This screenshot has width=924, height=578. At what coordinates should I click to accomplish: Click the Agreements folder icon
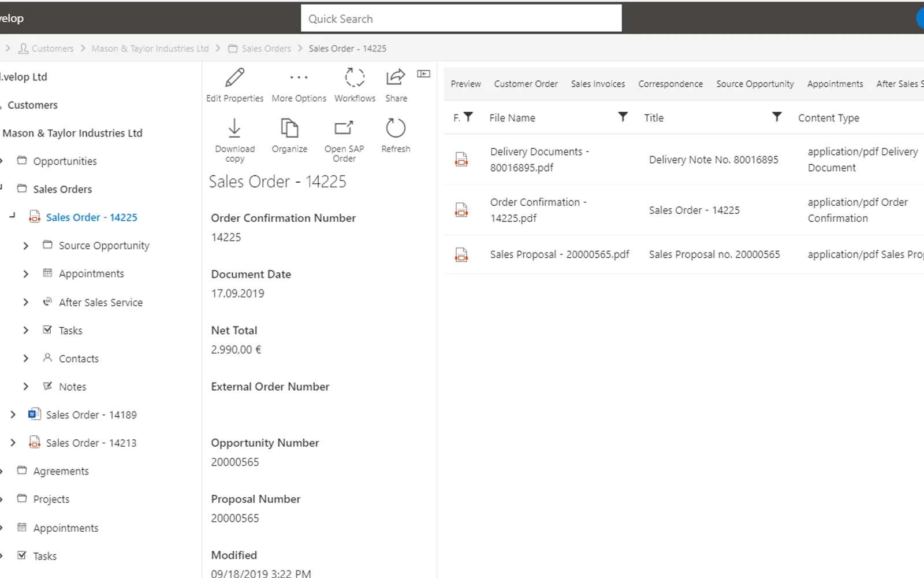pyautogui.click(x=22, y=470)
